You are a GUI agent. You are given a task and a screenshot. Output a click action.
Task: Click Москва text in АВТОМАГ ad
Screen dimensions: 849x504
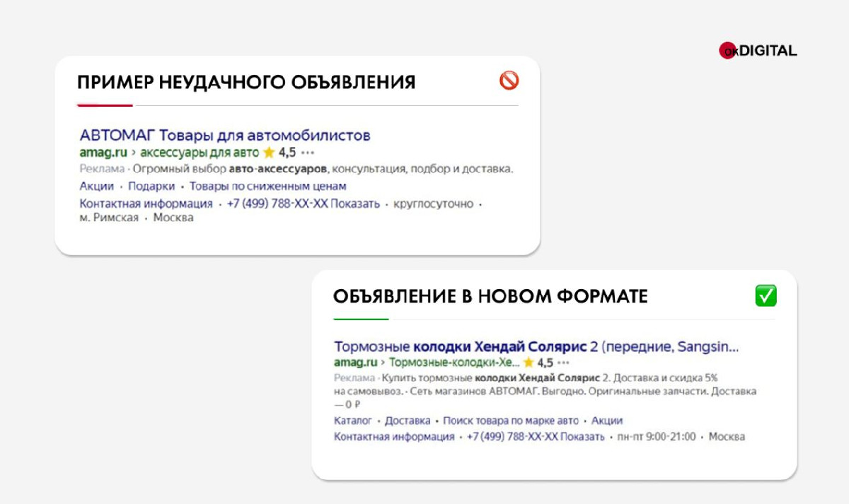[x=173, y=218]
